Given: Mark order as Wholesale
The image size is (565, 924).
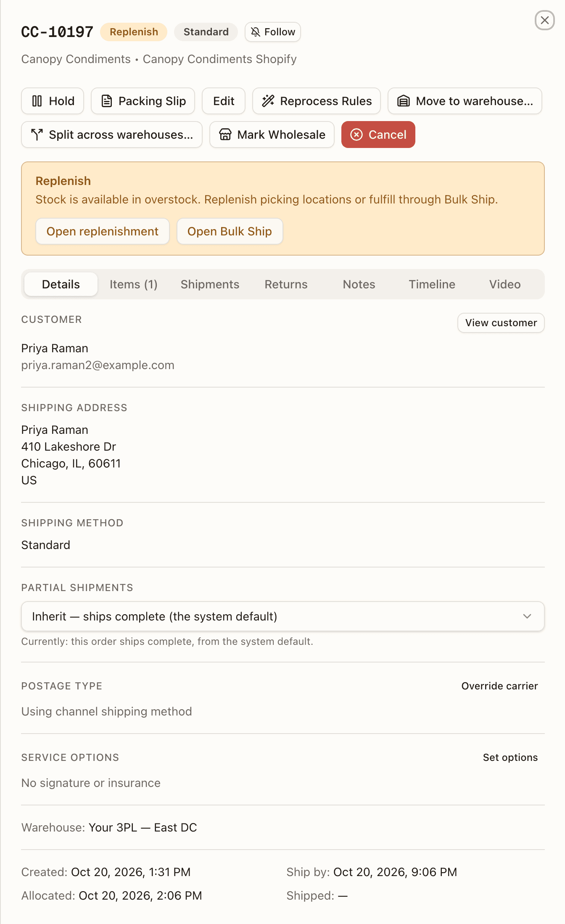Looking at the screenshot, I should pos(272,135).
